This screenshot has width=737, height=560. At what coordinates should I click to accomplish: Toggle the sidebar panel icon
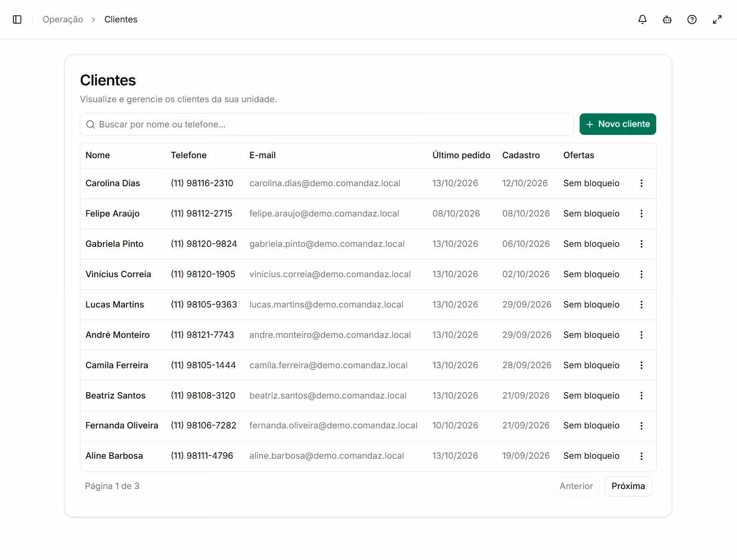tap(17, 20)
